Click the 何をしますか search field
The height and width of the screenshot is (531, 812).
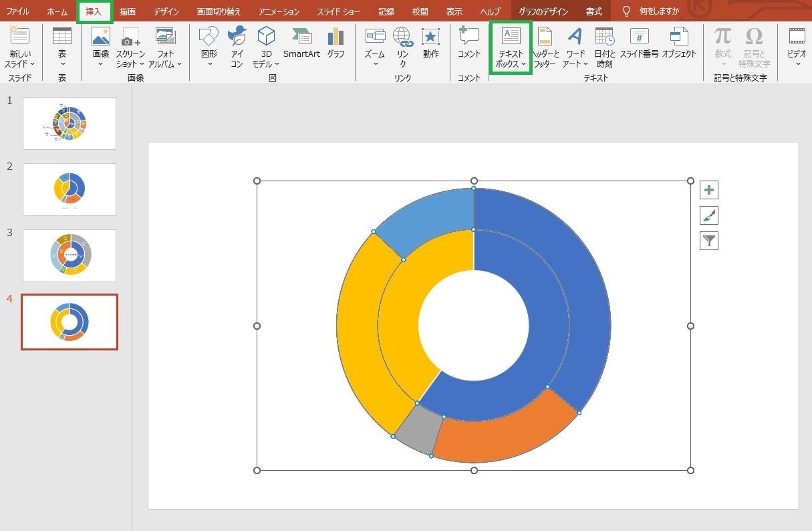[x=659, y=11]
